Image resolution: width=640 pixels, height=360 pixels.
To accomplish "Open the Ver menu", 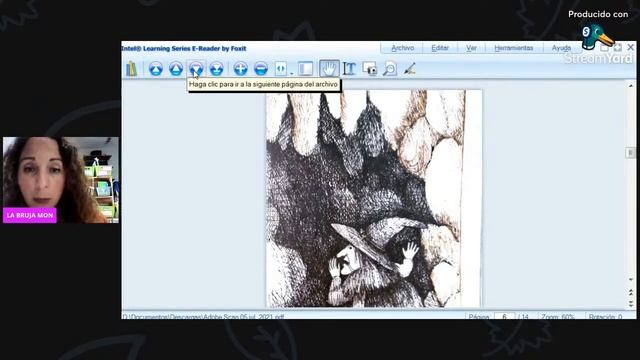I will pos(471,48).
